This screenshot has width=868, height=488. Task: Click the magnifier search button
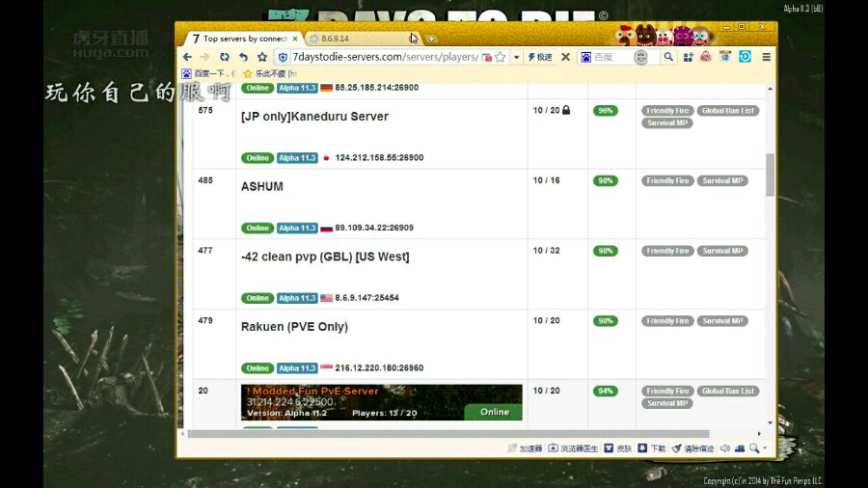(668, 57)
